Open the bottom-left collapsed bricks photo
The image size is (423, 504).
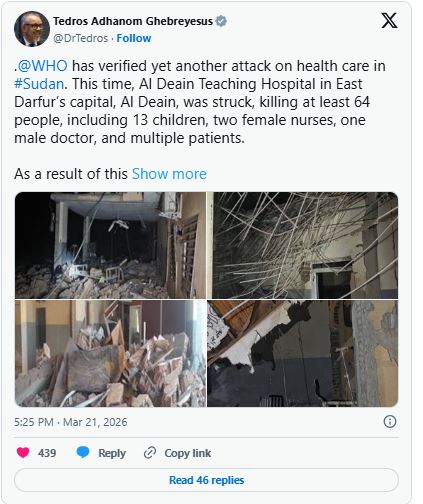(110, 353)
